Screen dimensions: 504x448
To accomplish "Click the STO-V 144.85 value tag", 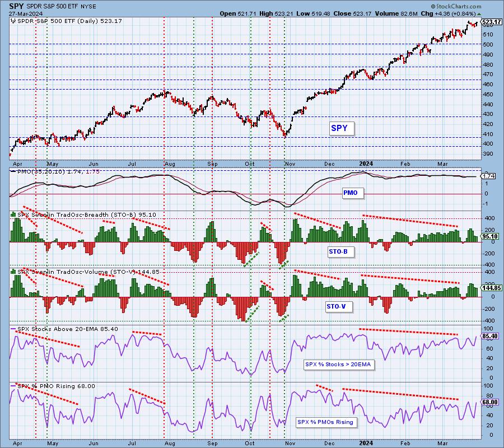I will coord(492,288).
